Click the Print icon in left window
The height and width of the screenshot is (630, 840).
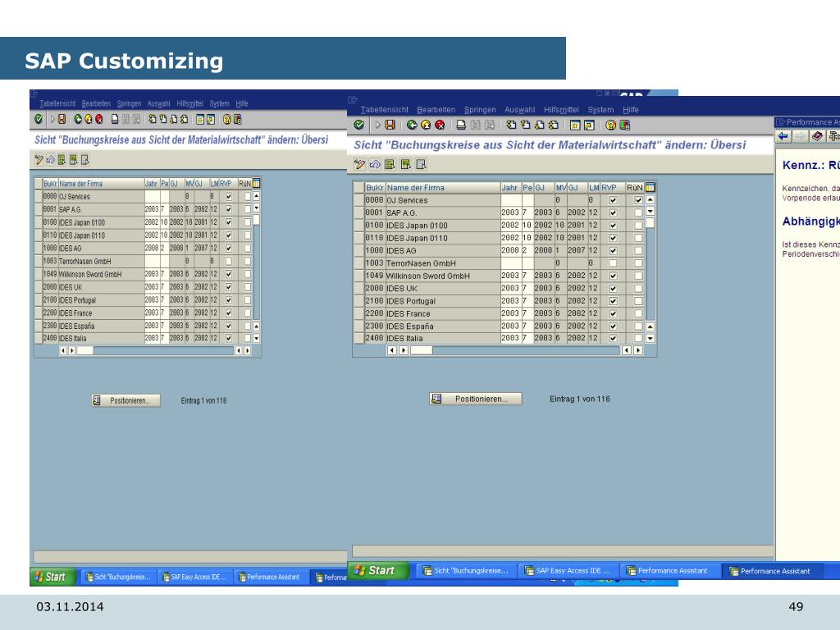115,119
